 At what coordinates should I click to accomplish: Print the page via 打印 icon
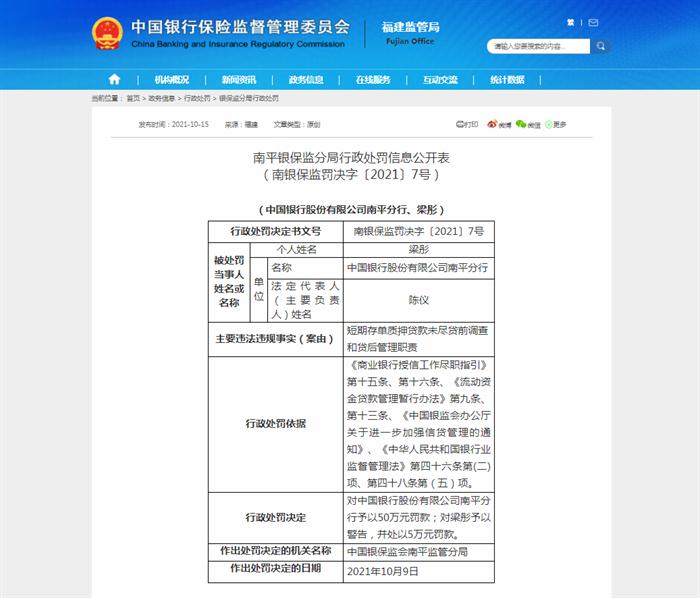(467, 125)
